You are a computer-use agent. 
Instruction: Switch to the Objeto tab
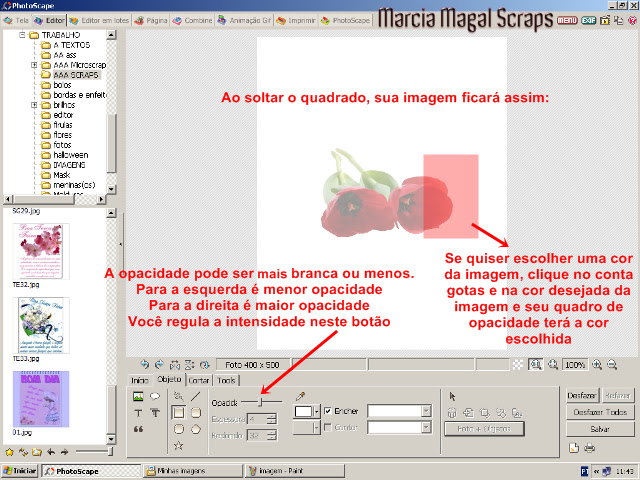coord(169,379)
